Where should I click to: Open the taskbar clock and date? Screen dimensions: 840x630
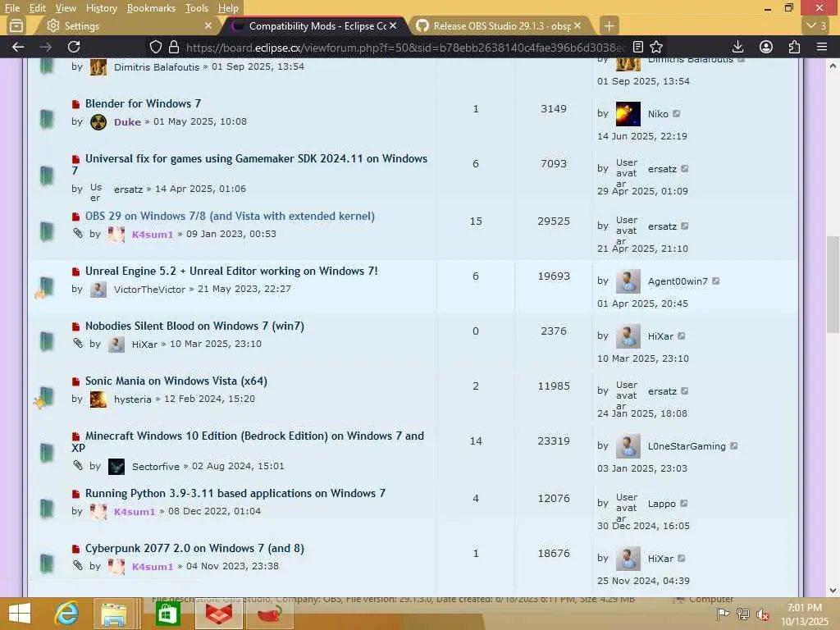click(x=804, y=614)
